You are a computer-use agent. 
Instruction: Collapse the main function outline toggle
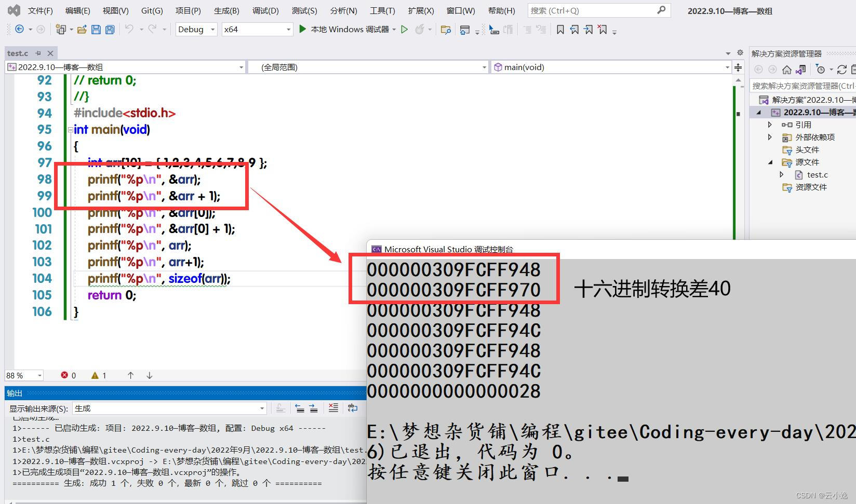click(70, 130)
